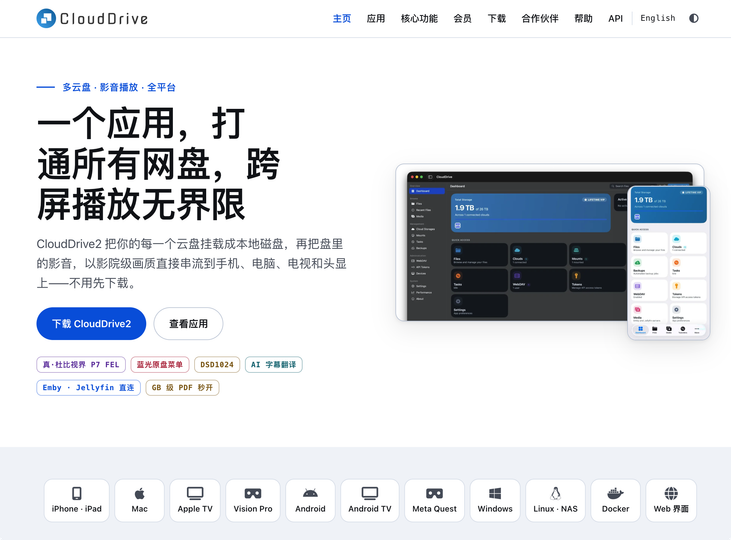Click the 一个应用 main headline
731x540 pixels.
[x=159, y=164]
